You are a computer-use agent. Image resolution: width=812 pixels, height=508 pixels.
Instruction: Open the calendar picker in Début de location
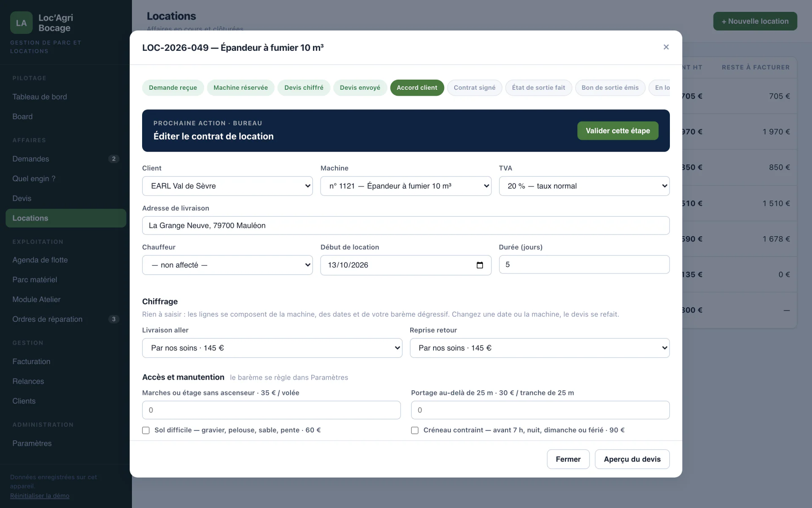tap(480, 265)
